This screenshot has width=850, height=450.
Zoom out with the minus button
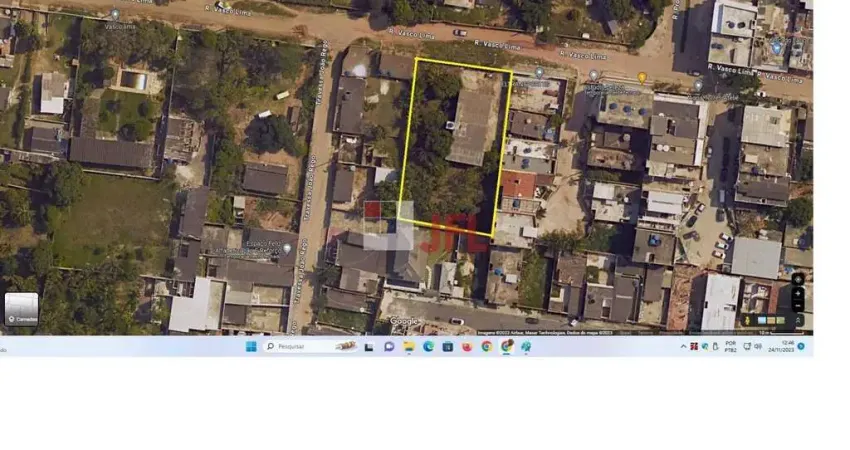tap(798, 306)
